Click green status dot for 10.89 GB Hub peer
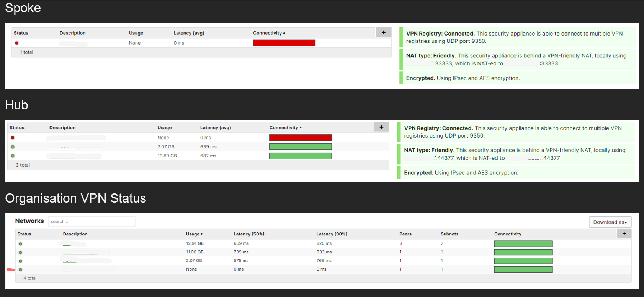 click(13, 156)
